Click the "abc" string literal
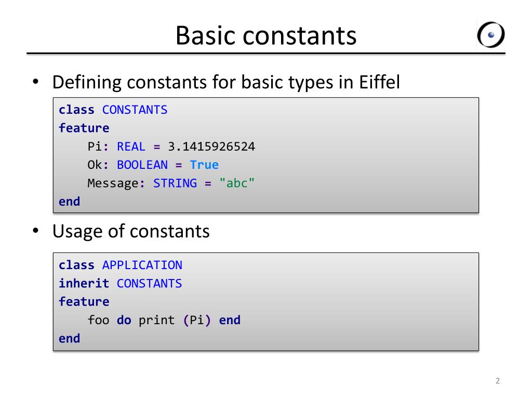 click(237, 183)
